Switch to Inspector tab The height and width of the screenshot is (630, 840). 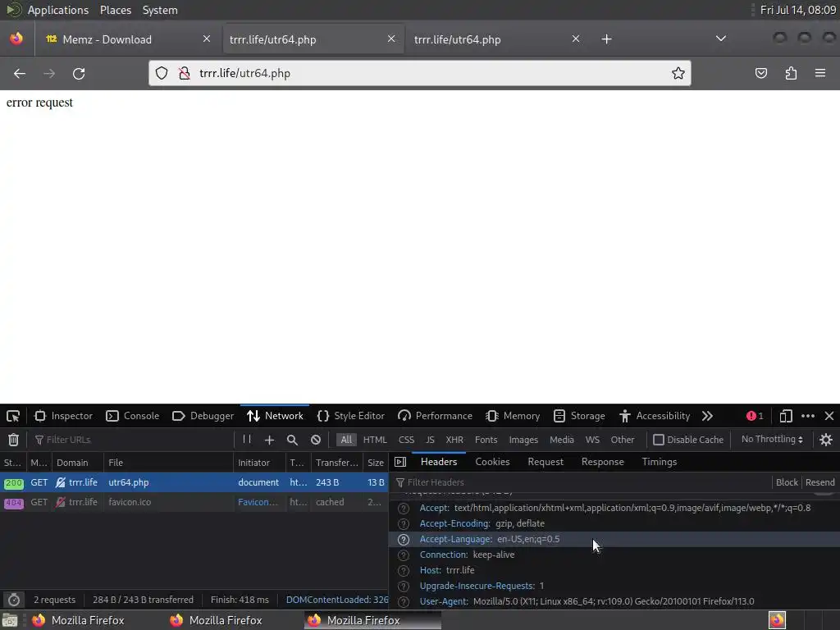[x=63, y=416]
